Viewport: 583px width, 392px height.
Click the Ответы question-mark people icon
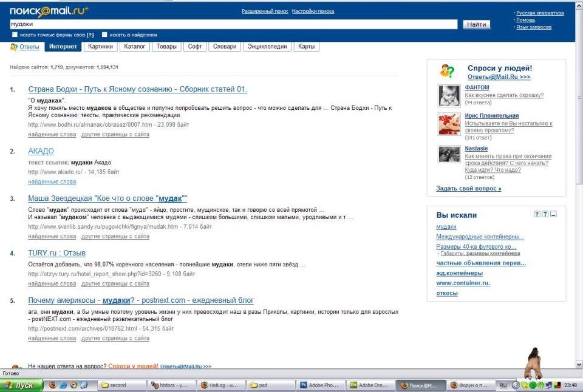[14, 47]
